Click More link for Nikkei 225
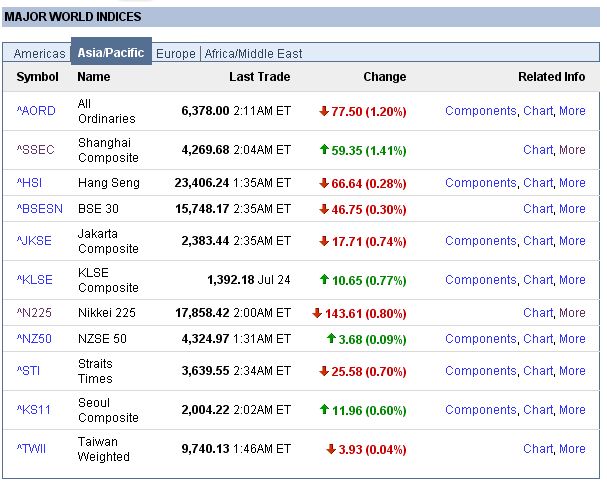 [x=572, y=313]
